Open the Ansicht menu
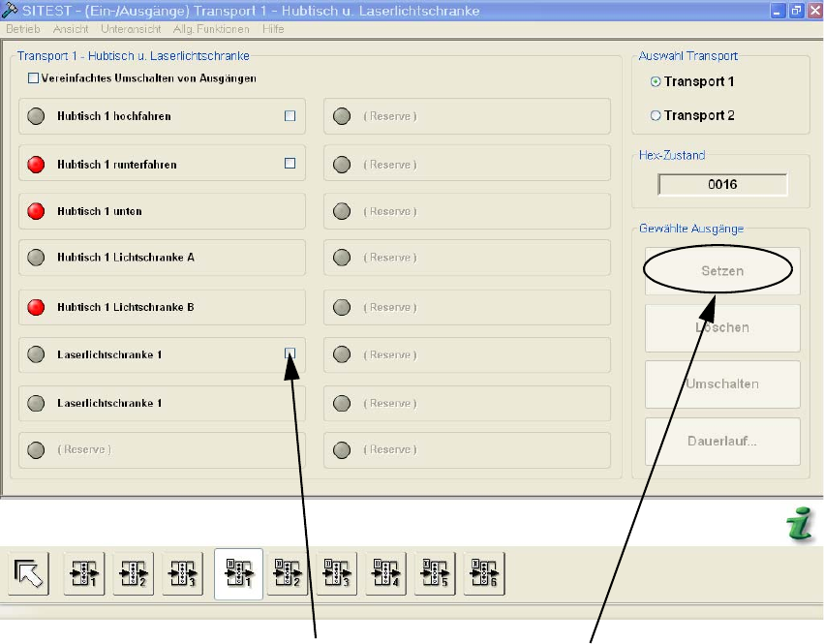The height and width of the screenshot is (644, 824). click(x=71, y=29)
